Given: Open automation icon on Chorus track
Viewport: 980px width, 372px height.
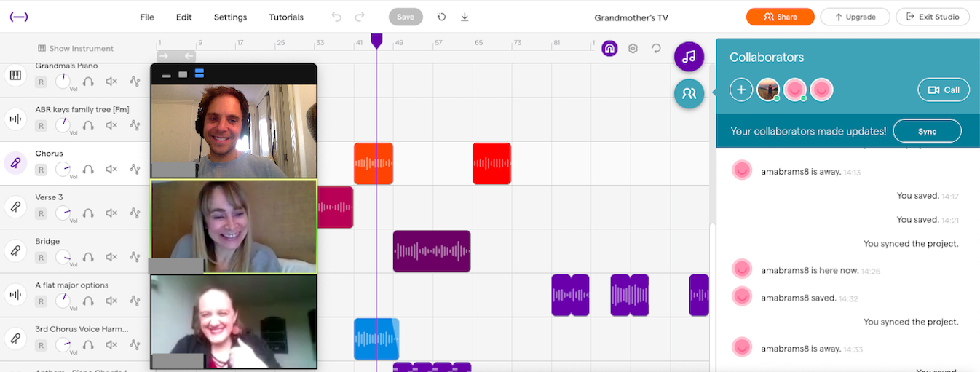Looking at the screenshot, I should (x=135, y=169).
